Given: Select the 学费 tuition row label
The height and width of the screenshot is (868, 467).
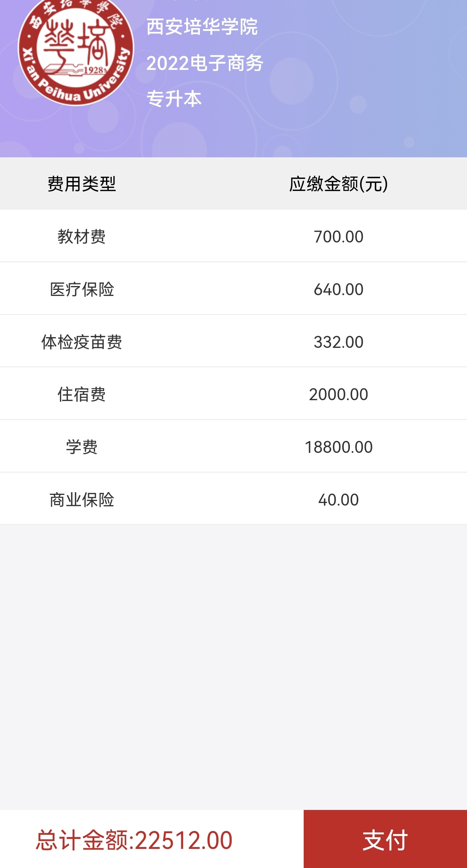Looking at the screenshot, I should [82, 447].
